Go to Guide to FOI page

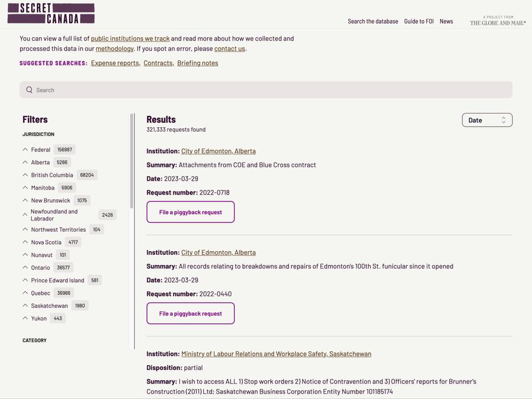tap(419, 21)
